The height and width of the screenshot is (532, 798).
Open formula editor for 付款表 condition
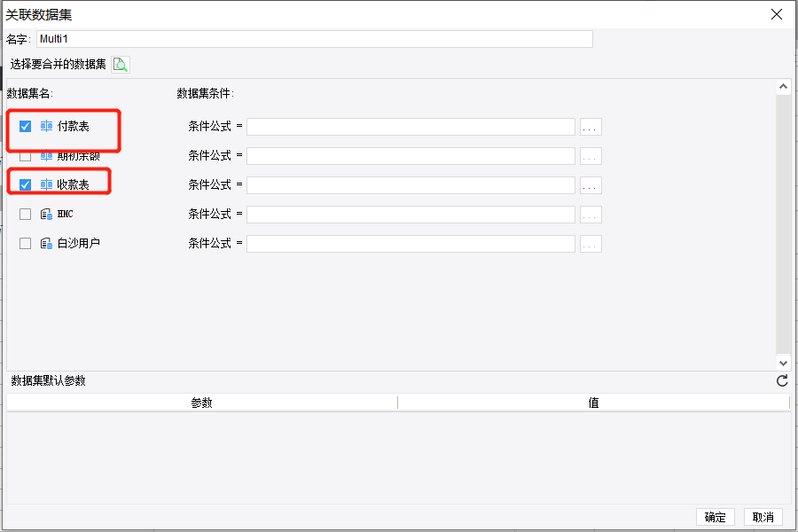[591, 127]
